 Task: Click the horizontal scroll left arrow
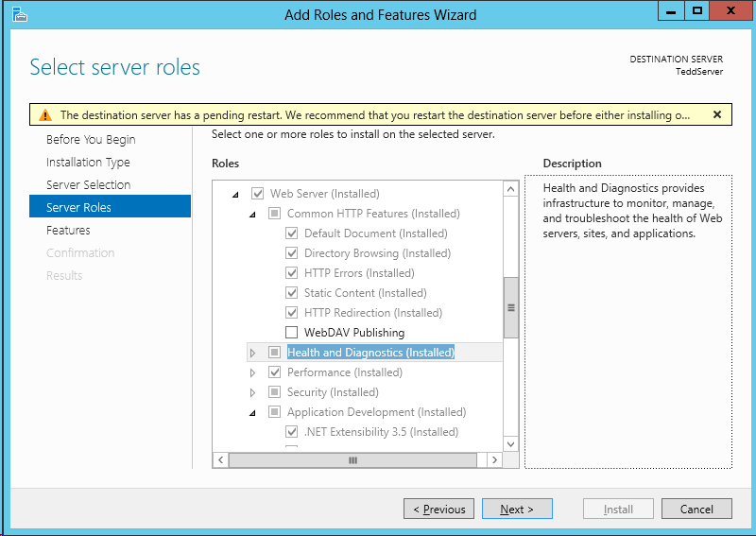(221, 459)
